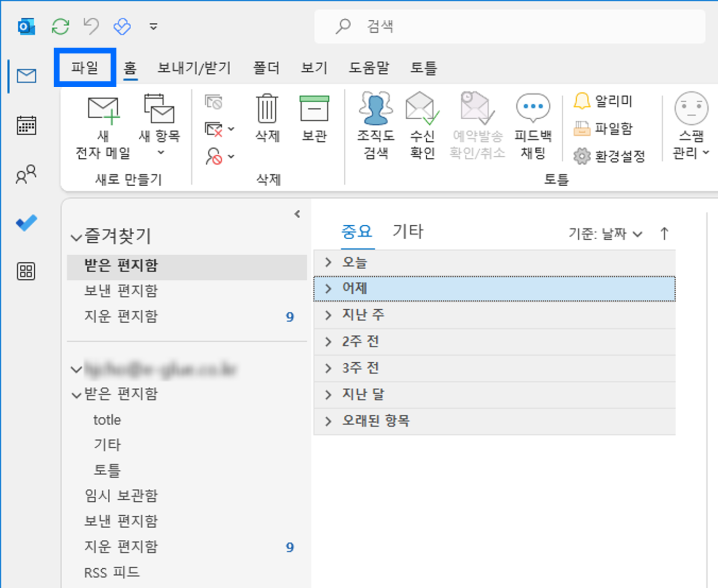Open the 새 항목 dropdown arrow

pos(160,153)
